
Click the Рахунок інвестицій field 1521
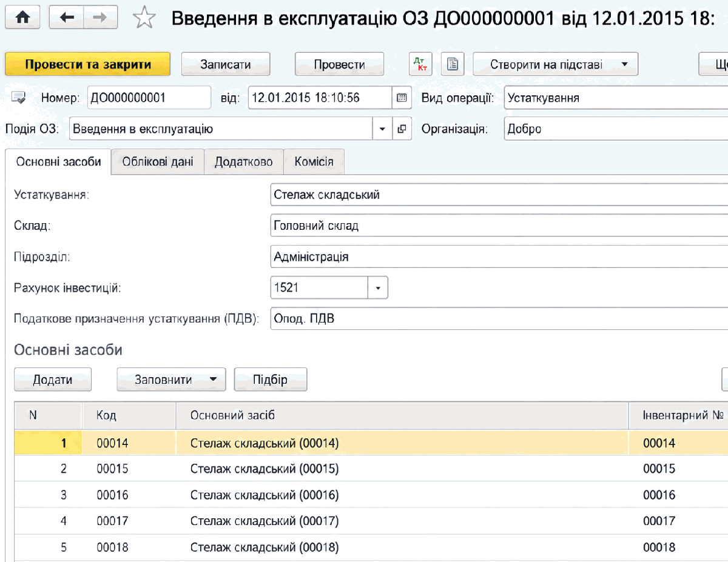coord(319,288)
